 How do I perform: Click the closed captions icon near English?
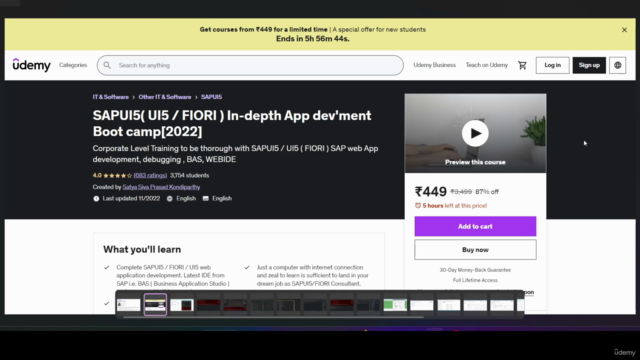(x=206, y=198)
